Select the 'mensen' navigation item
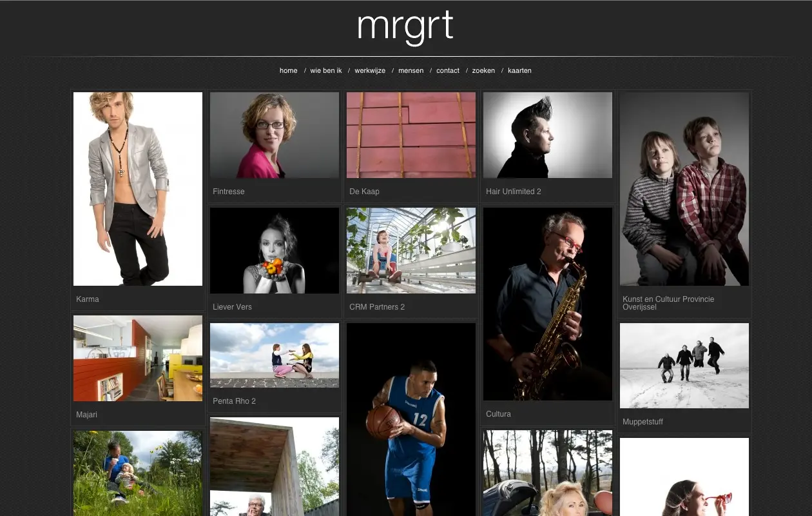 pos(411,70)
